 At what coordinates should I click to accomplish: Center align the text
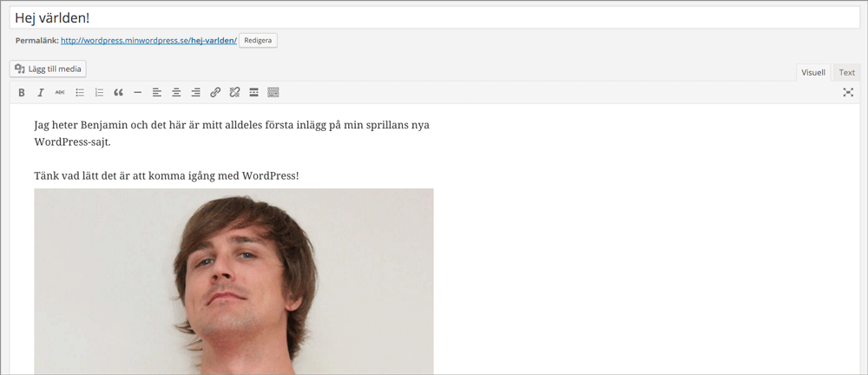coord(176,93)
